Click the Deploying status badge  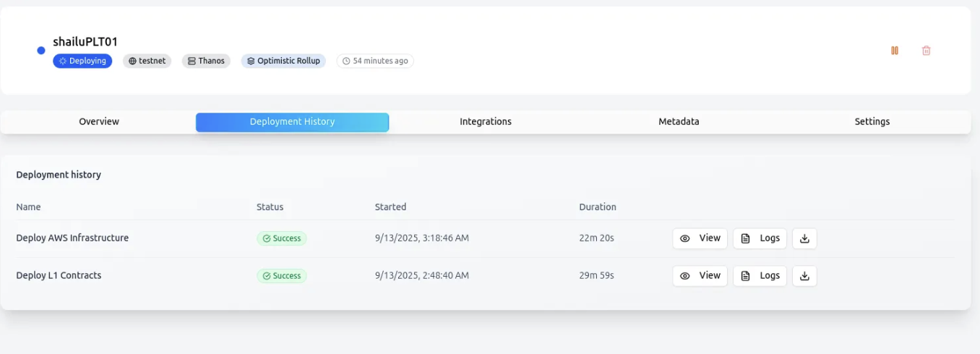82,61
